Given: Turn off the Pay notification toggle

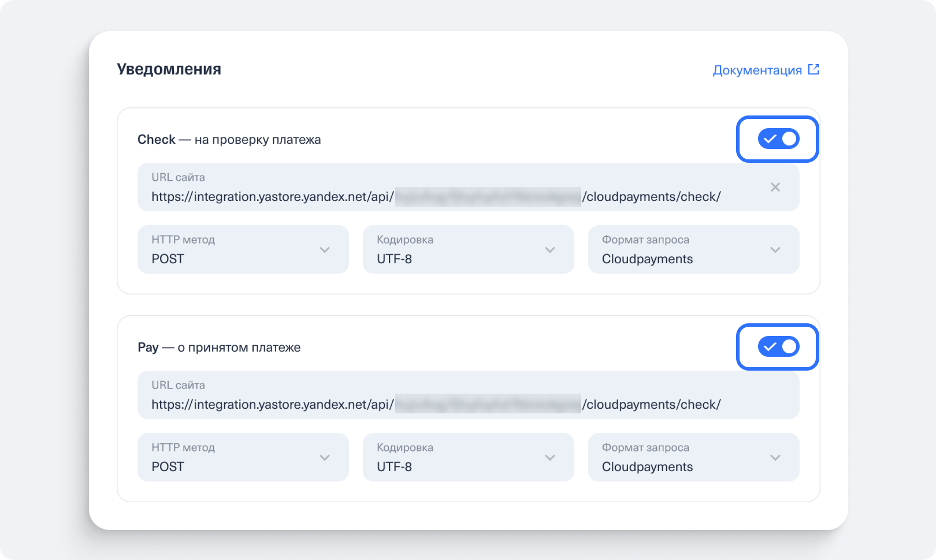Looking at the screenshot, I should coord(778,347).
